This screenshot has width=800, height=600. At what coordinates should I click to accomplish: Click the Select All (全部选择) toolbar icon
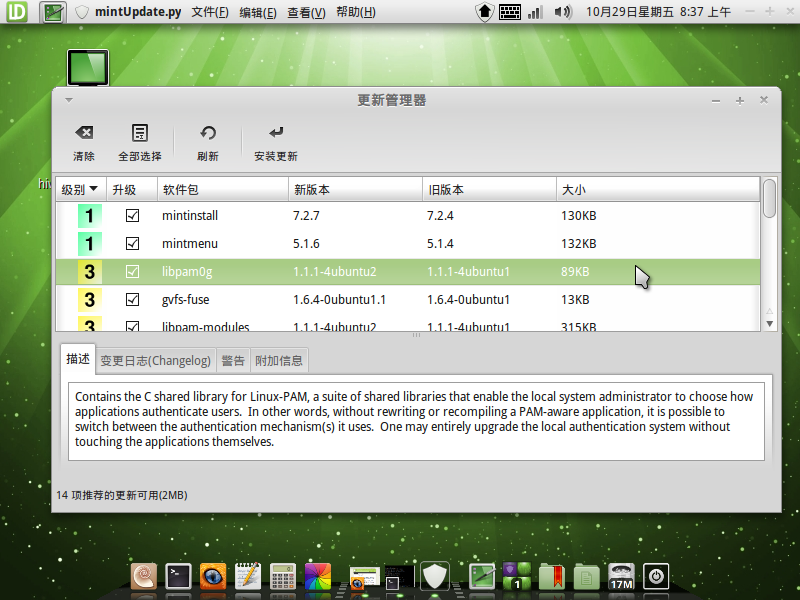(x=140, y=133)
